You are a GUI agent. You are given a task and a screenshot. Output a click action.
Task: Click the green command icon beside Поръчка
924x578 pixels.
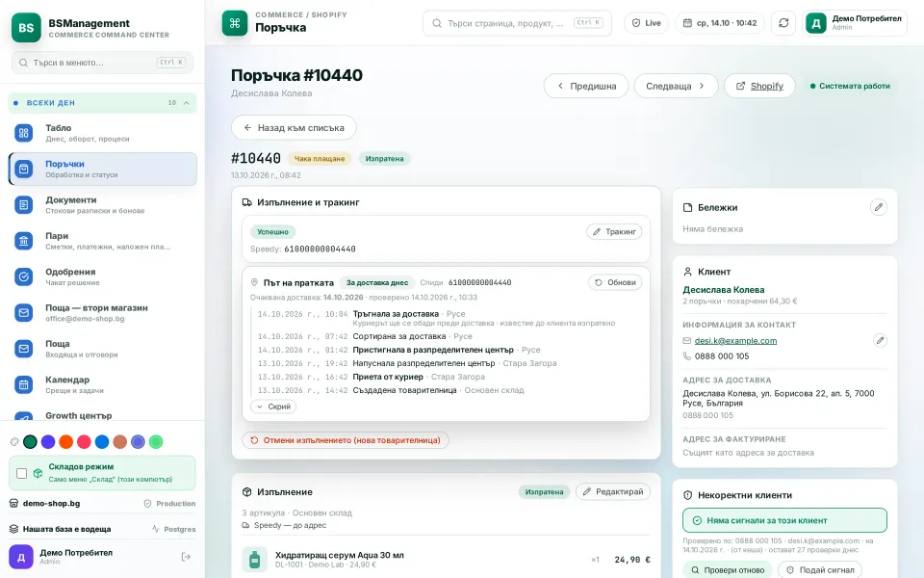(x=235, y=23)
